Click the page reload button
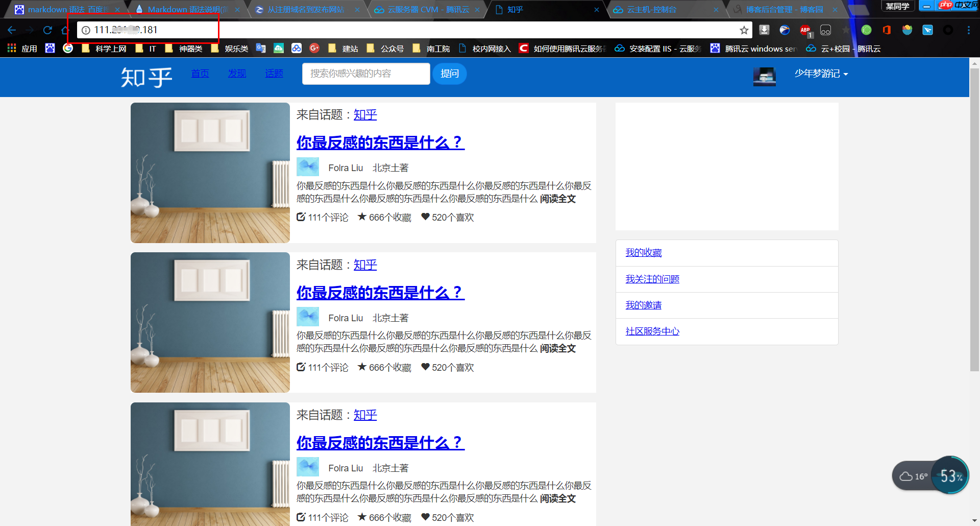The width and height of the screenshot is (980, 526). point(47,30)
